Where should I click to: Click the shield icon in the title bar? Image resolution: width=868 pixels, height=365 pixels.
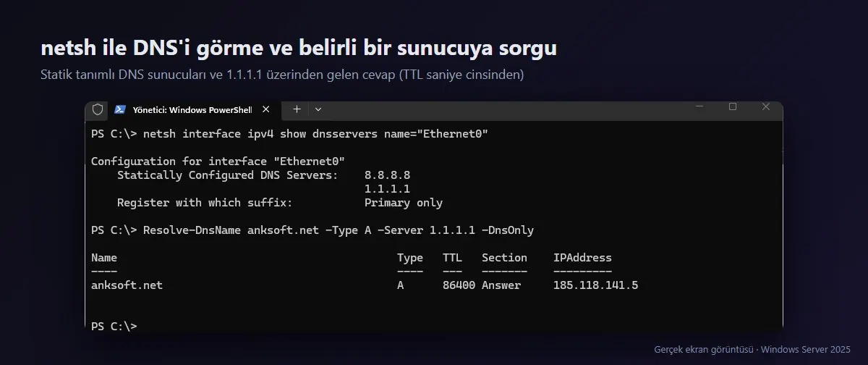coord(98,109)
